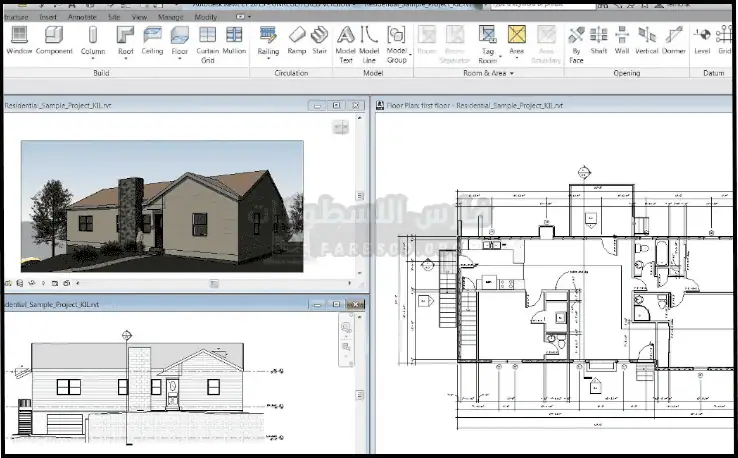This screenshot has width=738, height=458.
Task: Click the Component tool icon
Action: [x=54, y=40]
